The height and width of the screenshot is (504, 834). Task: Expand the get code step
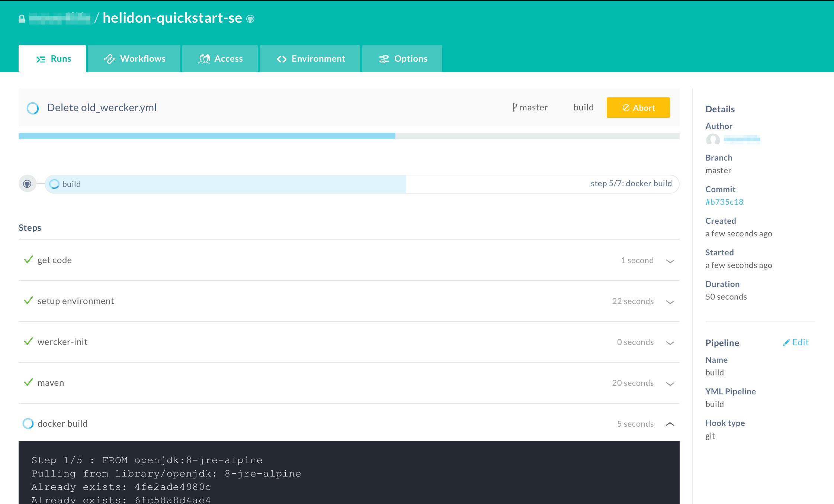(x=670, y=261)
